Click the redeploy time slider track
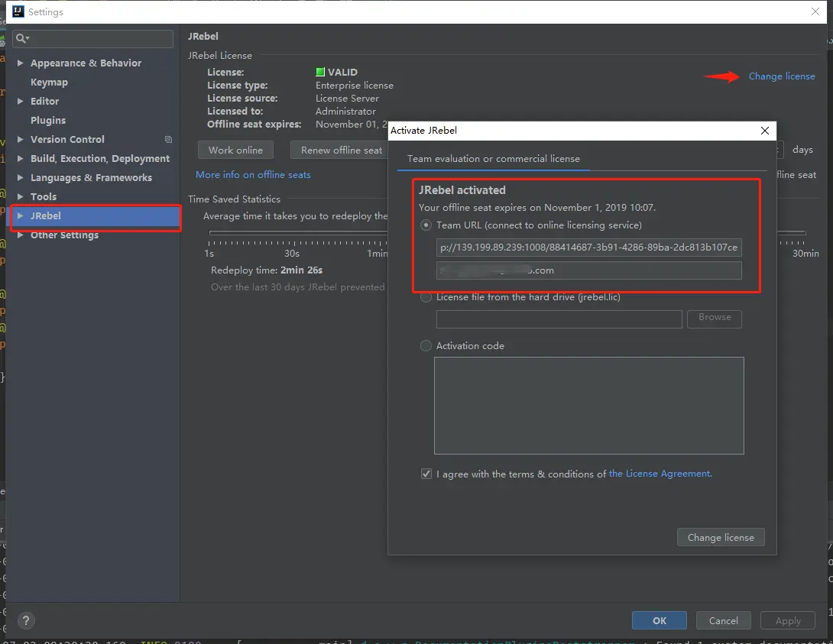The image size is (833, 644). tap(298, 232)
